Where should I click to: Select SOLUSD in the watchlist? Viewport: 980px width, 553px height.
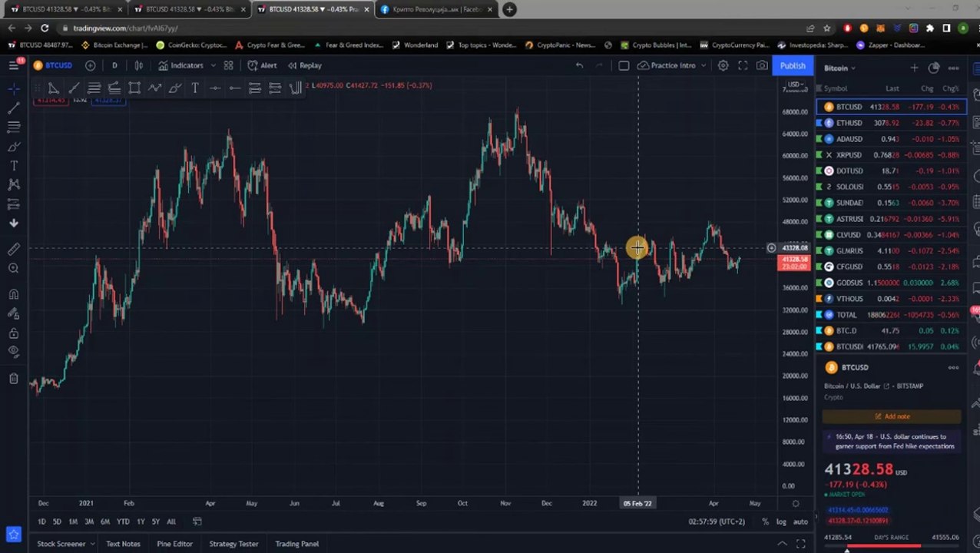[x=891, y=187]
